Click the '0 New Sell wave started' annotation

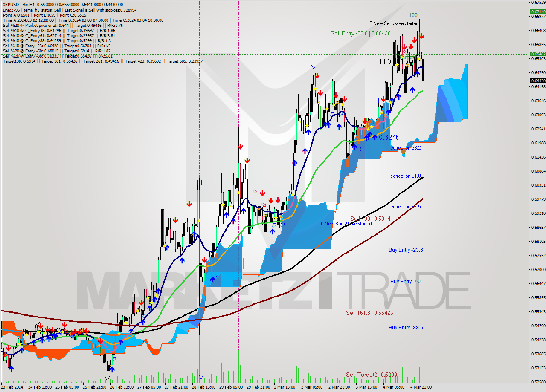pos(394,23)
